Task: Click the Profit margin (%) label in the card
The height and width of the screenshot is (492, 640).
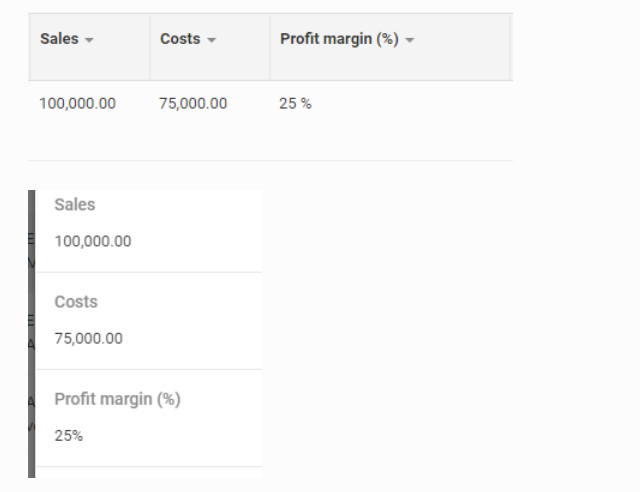Action: 117,399
